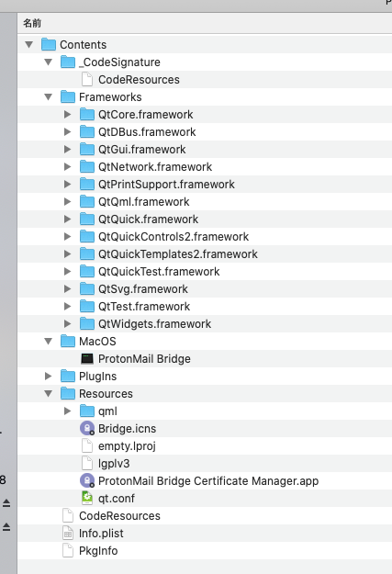Viewport: 392px width, 574px height.
Task: Click the QtCore.framework folder icon
Action: 87,114
